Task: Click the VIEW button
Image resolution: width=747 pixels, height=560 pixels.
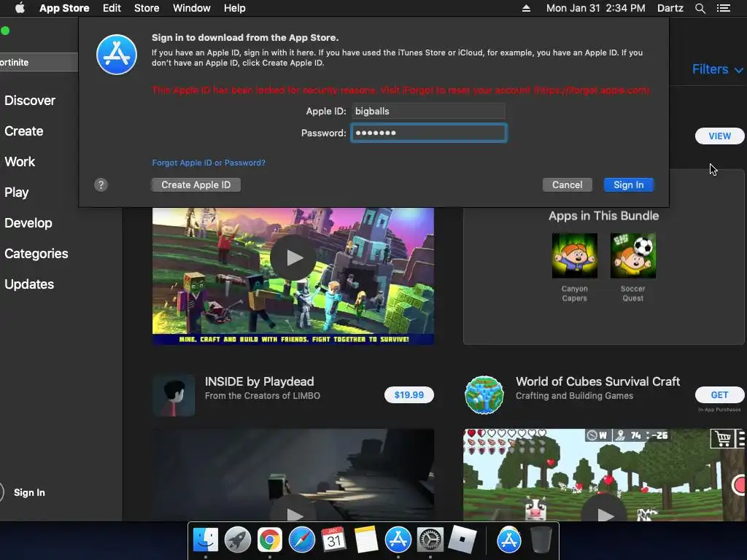Action: pos(719,136)
